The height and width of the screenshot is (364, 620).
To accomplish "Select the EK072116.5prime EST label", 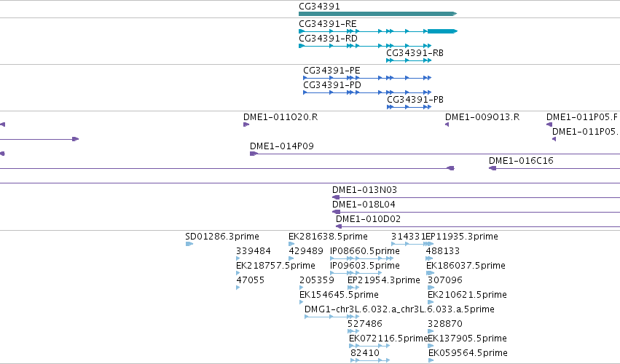I will [x=388, y=339].
